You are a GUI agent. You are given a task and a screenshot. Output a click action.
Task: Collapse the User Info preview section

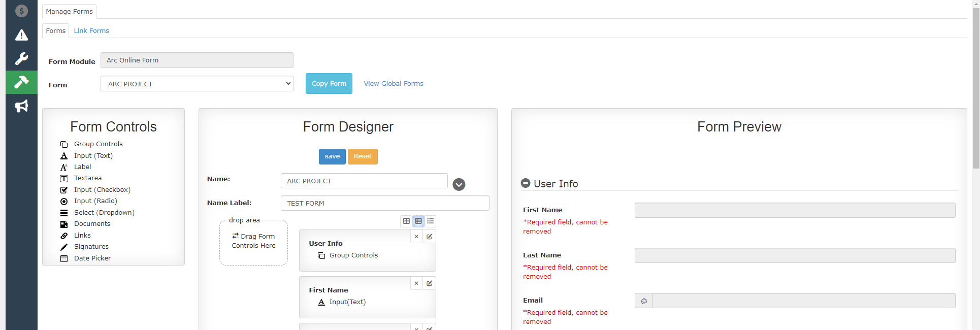[526, 183]
